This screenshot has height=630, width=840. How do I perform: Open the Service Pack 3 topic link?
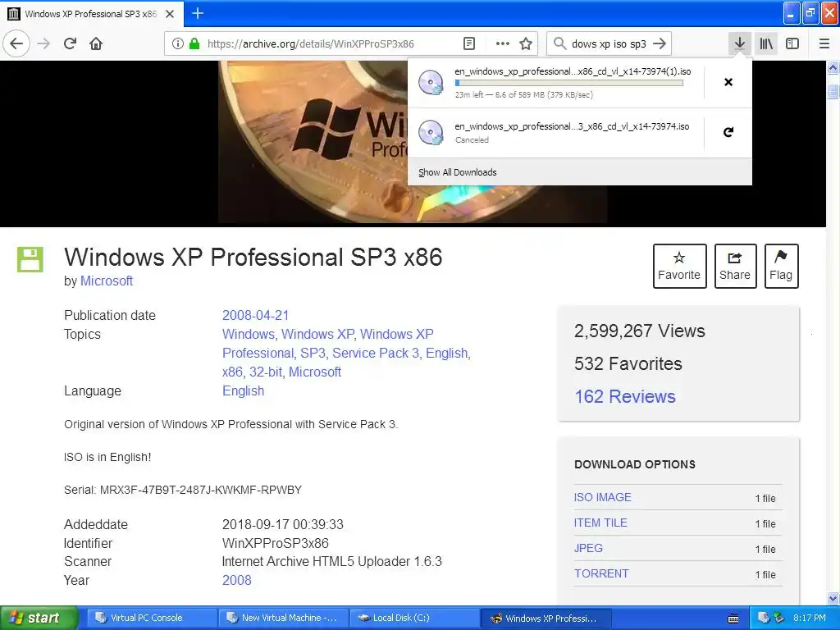[376, 353]
